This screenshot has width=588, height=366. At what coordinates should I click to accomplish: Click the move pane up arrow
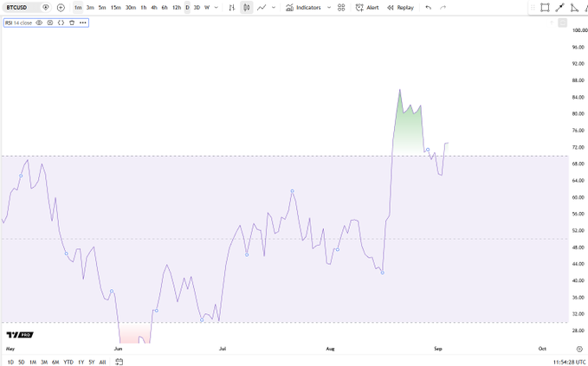click(552, 23)
